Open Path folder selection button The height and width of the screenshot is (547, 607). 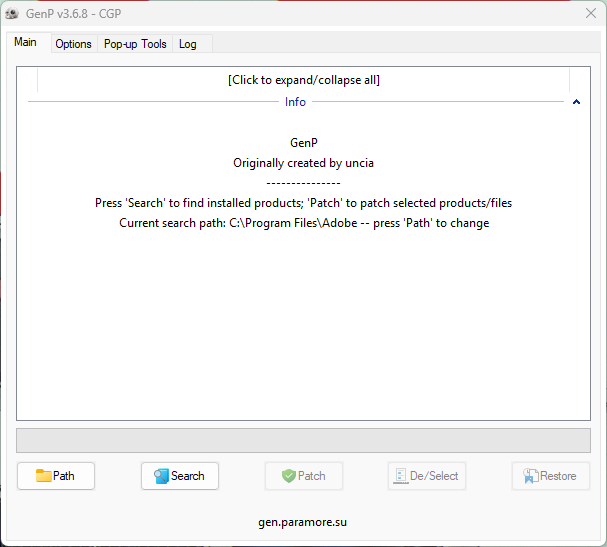click(56, 476)
